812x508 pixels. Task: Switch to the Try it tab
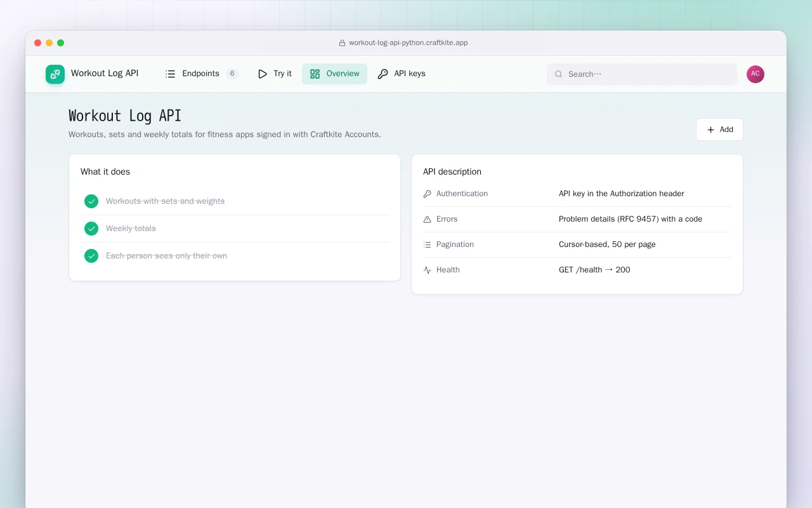point(275,74)
